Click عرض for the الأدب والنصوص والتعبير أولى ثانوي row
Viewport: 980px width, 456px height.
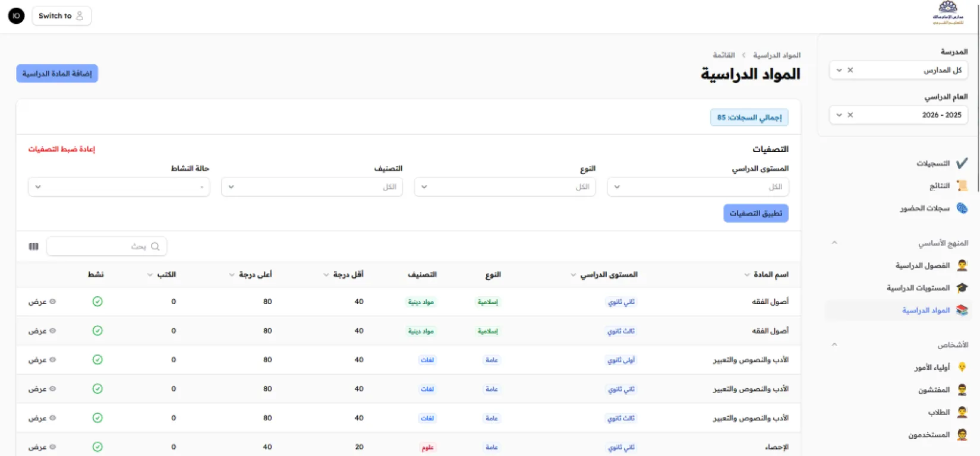(x=42, y=360)
